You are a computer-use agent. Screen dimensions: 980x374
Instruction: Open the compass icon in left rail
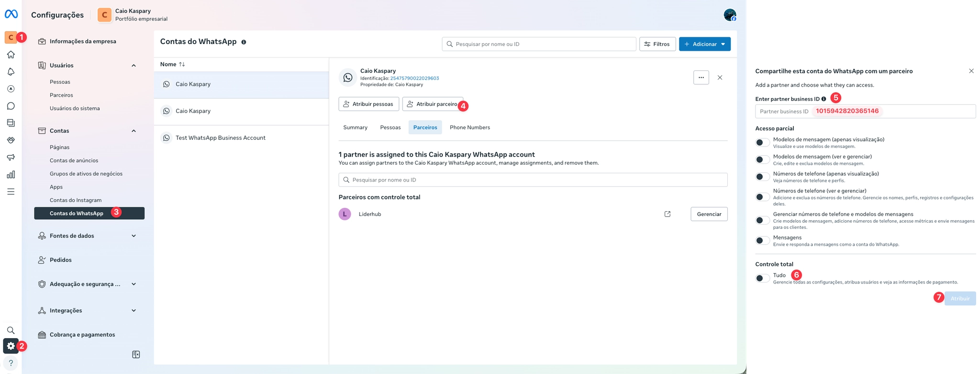[11, 89]
